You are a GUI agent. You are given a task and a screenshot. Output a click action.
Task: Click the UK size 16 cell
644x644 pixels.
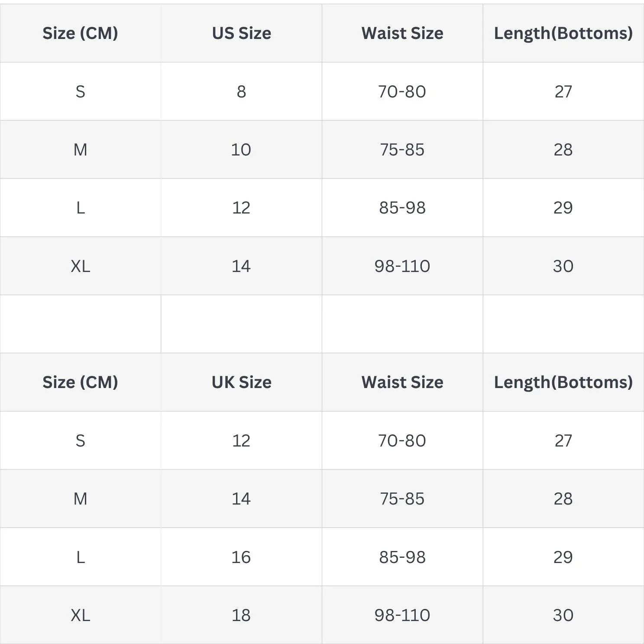tap(241, 557)
